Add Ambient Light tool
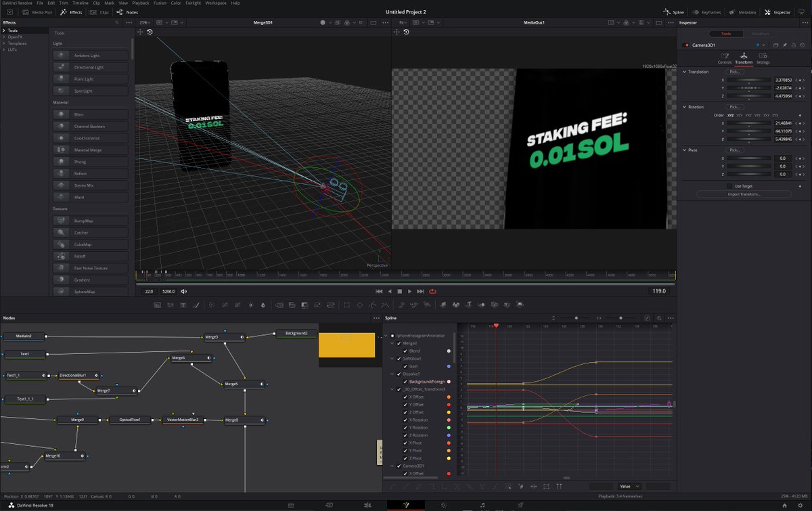812x511 pixels. tap(91, 55)
